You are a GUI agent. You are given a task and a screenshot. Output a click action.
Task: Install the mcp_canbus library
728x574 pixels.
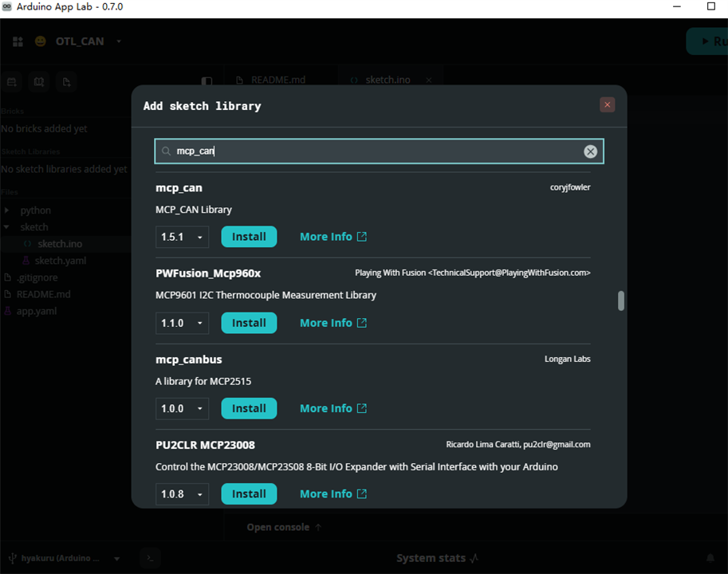click(x=249, y=408)
